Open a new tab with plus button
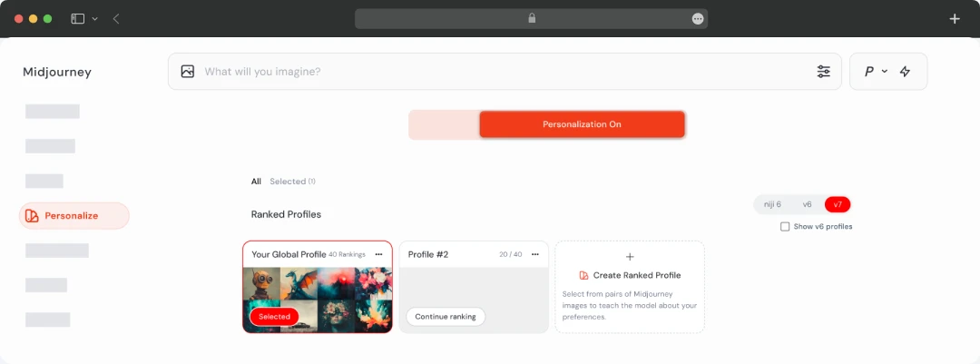The image size is (980, 364). (955, 19)
